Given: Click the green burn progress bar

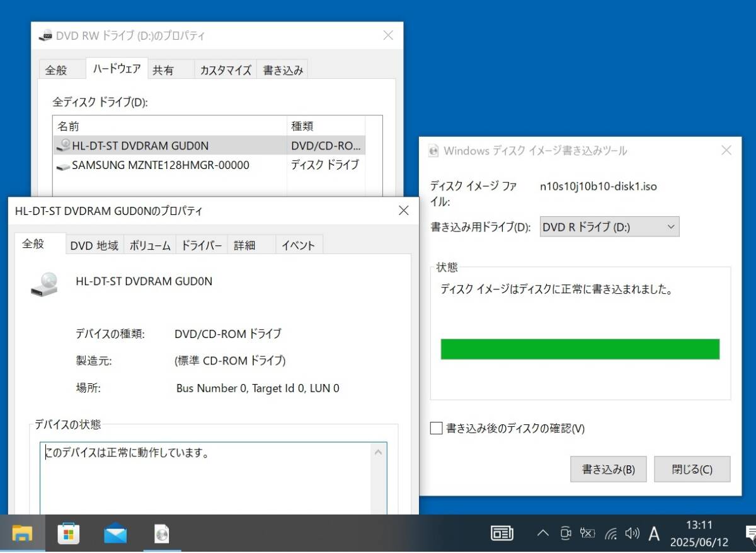Looking at the screenshot, I should coord(580,349).
